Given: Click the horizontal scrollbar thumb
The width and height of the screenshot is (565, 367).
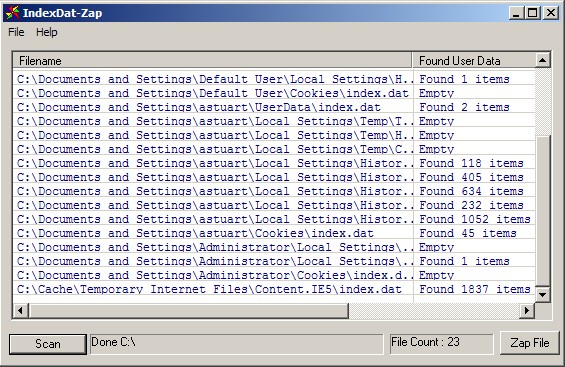Looking at the screenshot, I should click(x=189, y=310).
